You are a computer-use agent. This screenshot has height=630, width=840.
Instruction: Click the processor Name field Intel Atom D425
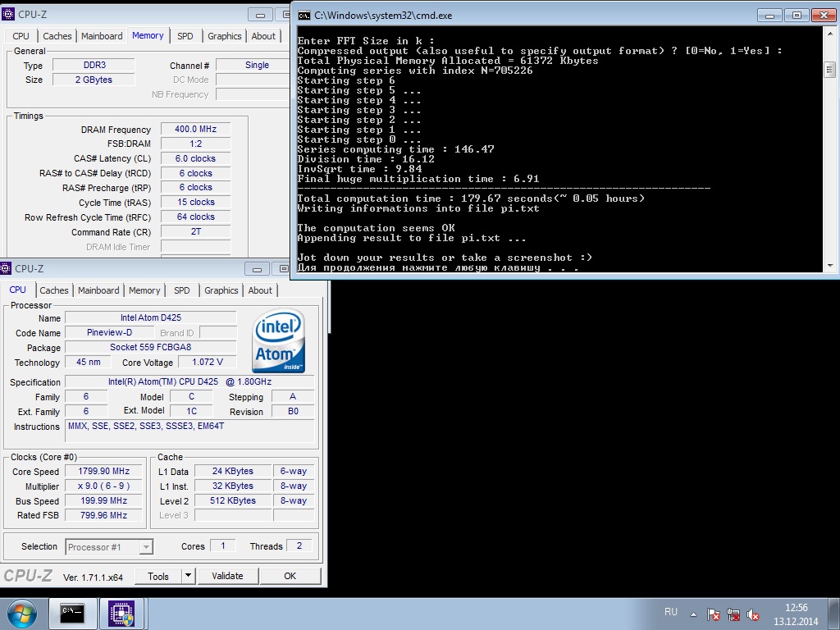[x=151, y=317]
